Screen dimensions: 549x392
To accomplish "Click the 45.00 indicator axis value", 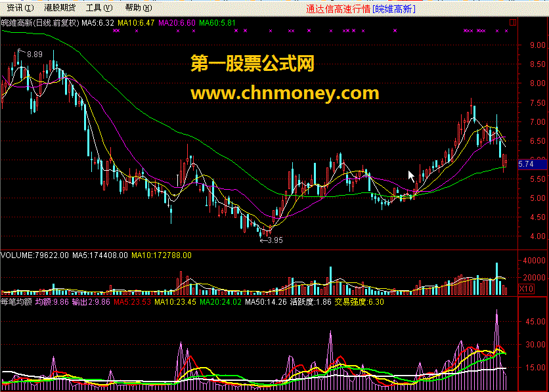I will coord(536,321).
